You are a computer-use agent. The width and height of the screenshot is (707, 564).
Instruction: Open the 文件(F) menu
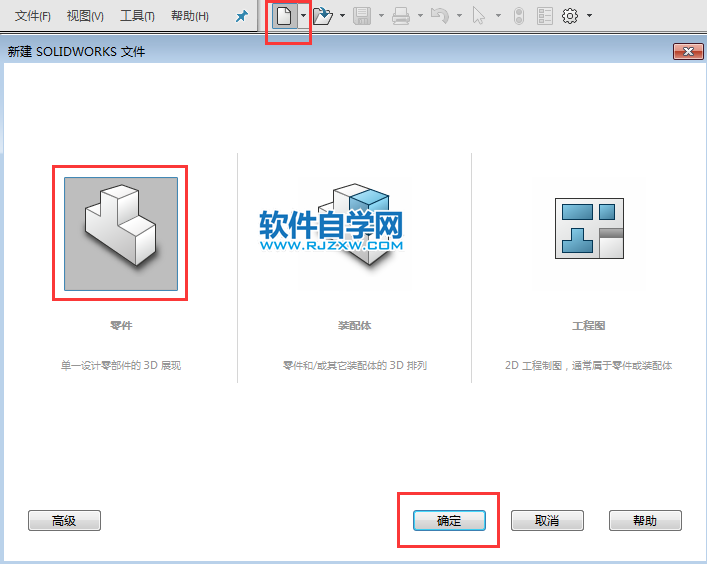(x=32, y=16)
